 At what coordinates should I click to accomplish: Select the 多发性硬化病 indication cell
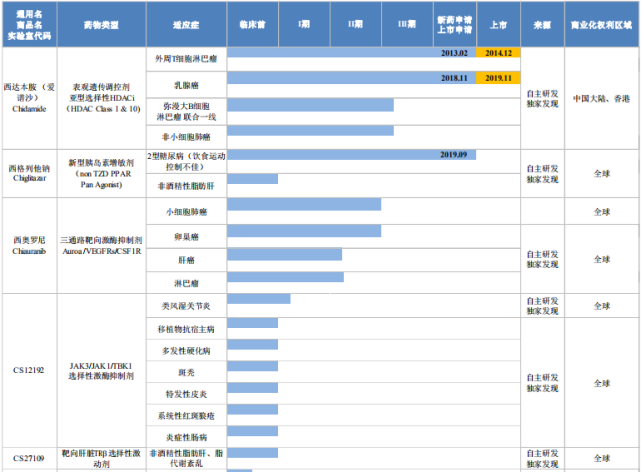click(186, 351)
